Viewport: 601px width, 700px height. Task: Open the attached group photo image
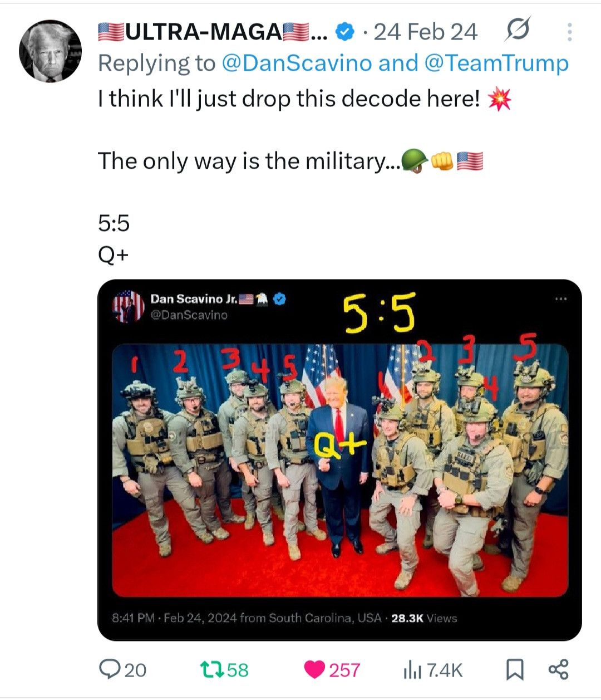[339, 471]
